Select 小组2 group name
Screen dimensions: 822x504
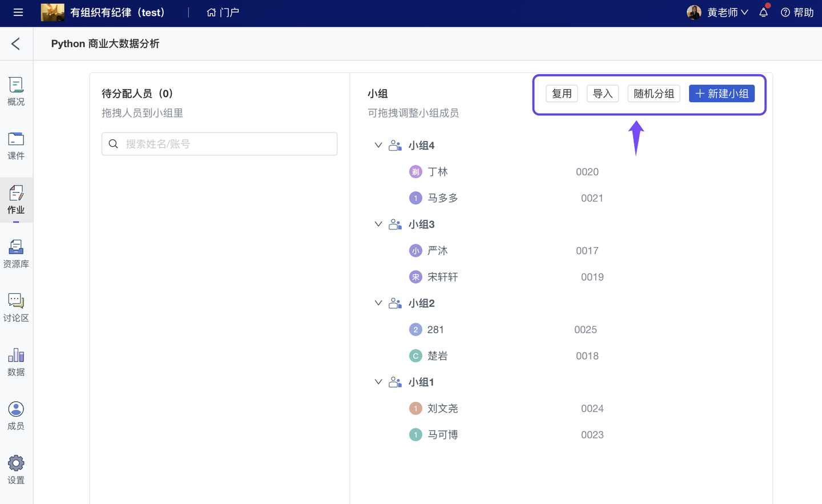421,303
